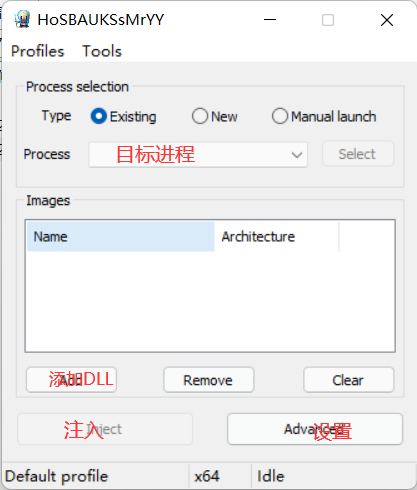Sort images by Name column header

[120, 236]
